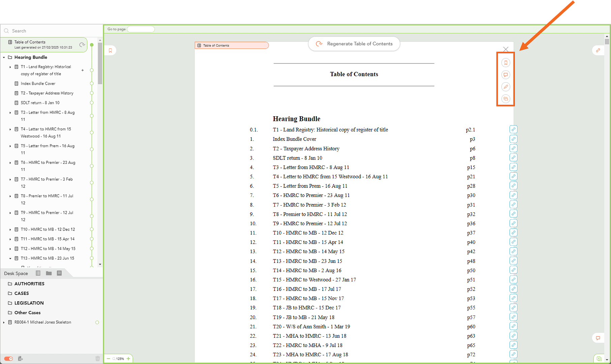The height and width of the screenshot is (364, 611).
Task: Click the zoom out minus icon
Action: [x=108, y=359]
